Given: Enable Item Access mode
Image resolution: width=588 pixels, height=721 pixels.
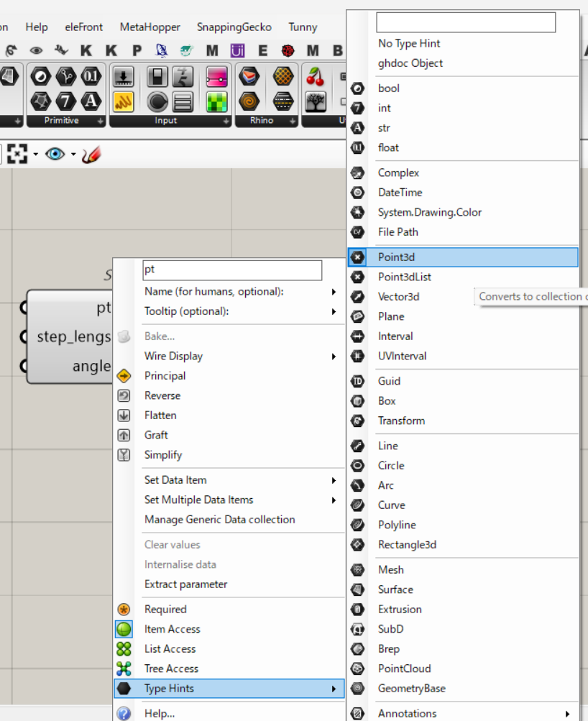Looking at the screenshot, I should click(172, 629).
